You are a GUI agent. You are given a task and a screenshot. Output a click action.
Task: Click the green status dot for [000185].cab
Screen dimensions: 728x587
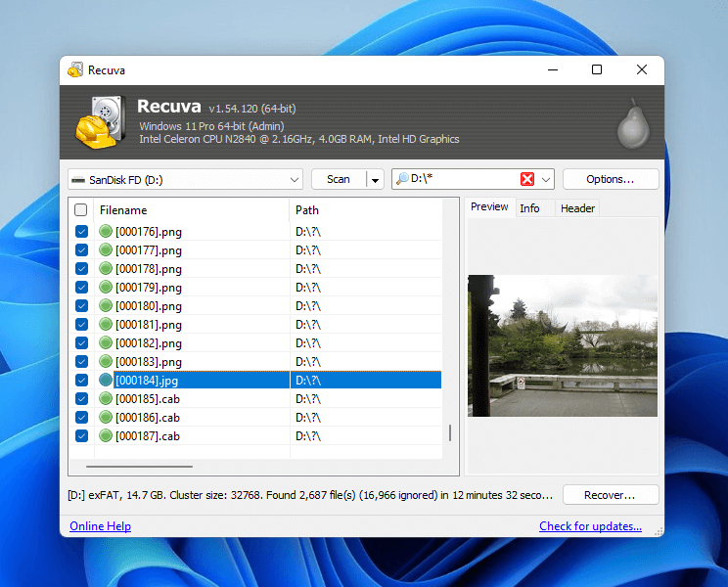(x=106, y=398)
